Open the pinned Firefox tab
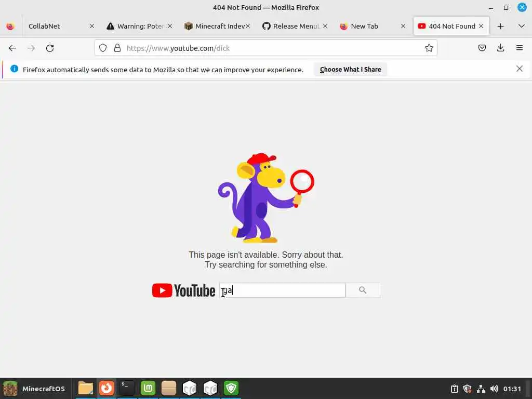Screen dimensions: 532x399 [x=10, y=26]
